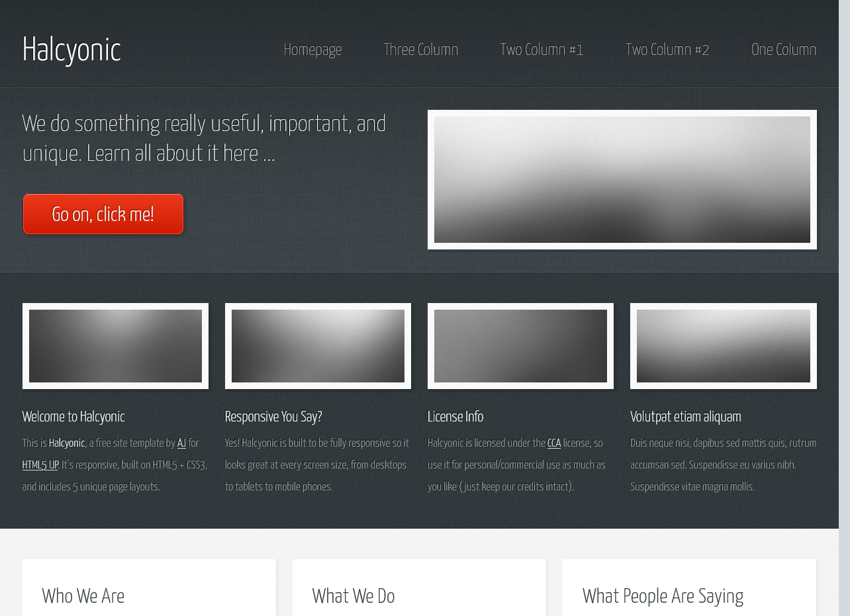Click the large banner image

click(622, 179)
